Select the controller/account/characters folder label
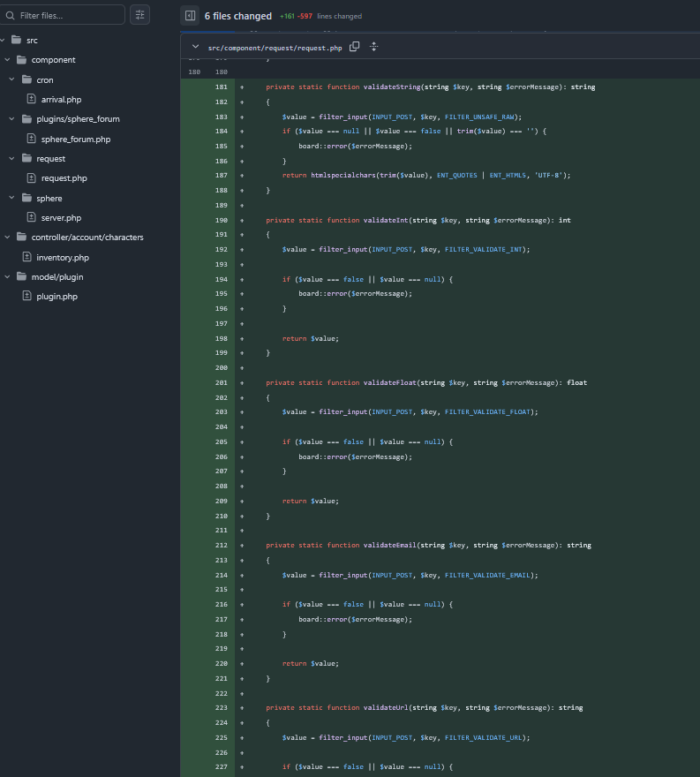Image resolution: width=700 pixels, height=777 pixels. tap(87, 238)
